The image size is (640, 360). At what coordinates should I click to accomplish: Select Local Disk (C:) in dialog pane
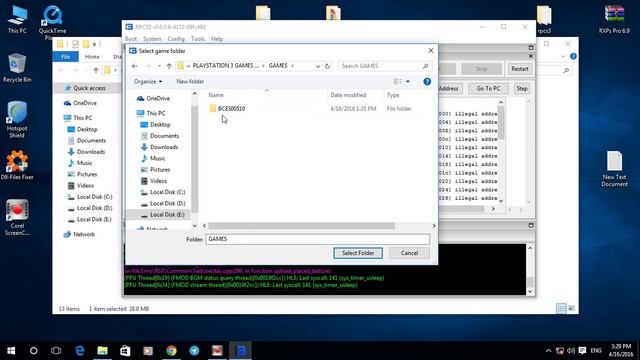(x=167, y=192)
